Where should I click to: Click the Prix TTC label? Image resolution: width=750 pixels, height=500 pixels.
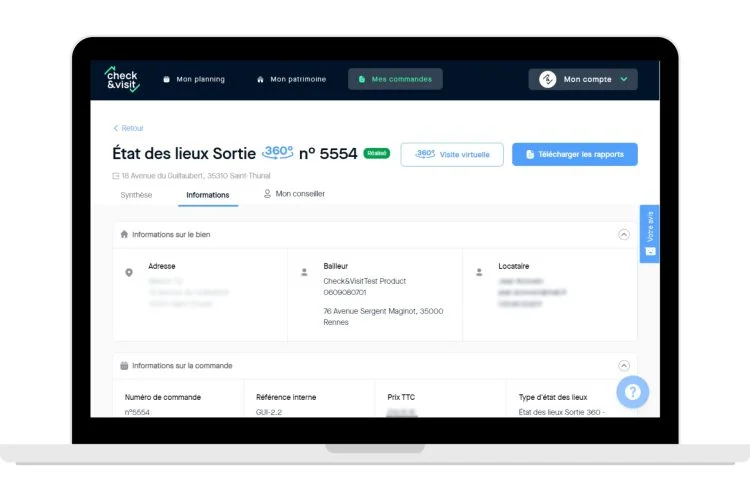click(x=401, y=397)
